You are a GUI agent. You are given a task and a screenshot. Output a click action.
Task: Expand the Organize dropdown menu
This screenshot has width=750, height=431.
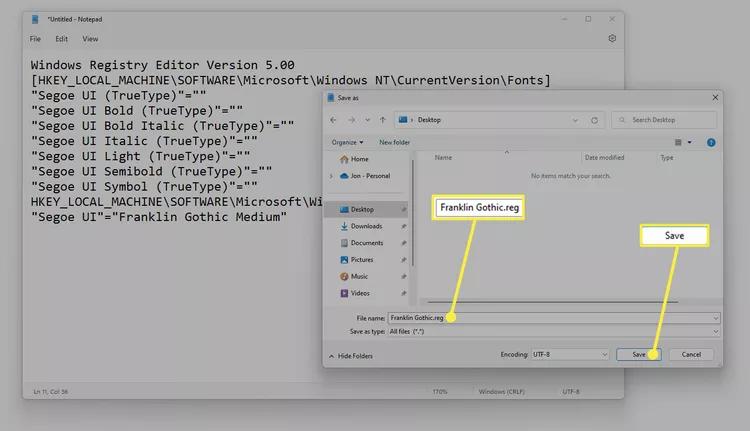pyautogui.click(x=347, y=143)
